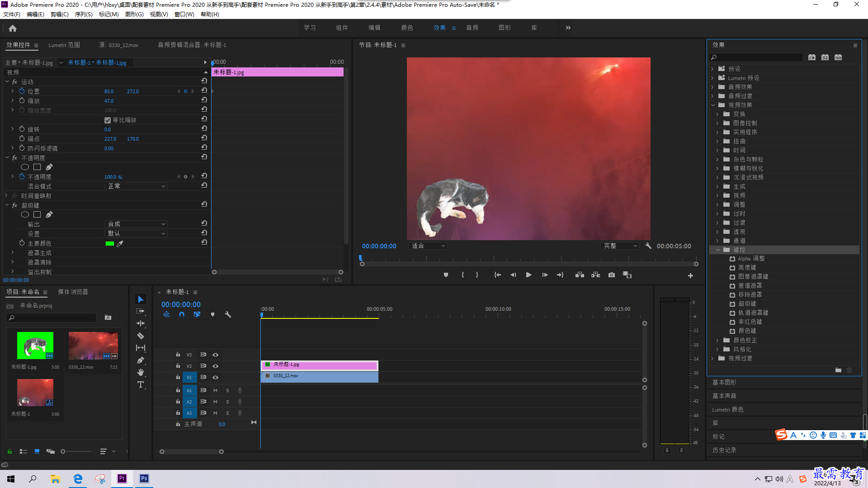
Task: Select the Track Select Forward tool
Action: pyautogui.click(x=141, y=311)
